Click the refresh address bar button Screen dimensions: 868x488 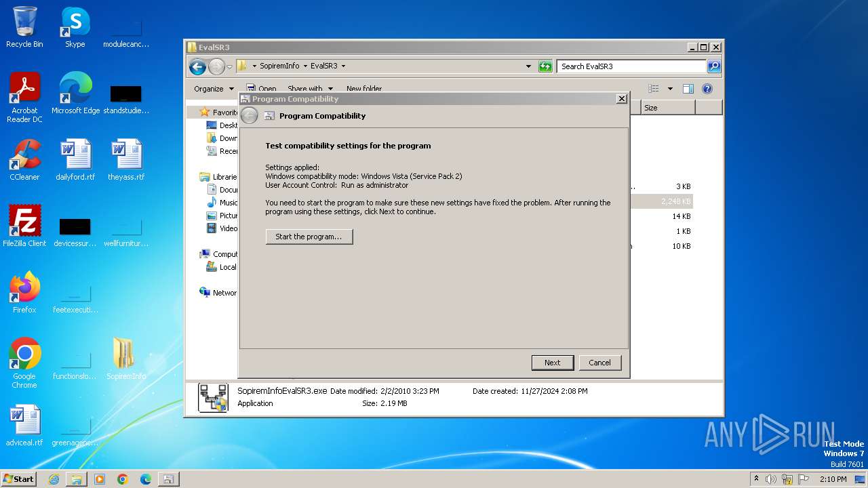click(x=545, y=66)
